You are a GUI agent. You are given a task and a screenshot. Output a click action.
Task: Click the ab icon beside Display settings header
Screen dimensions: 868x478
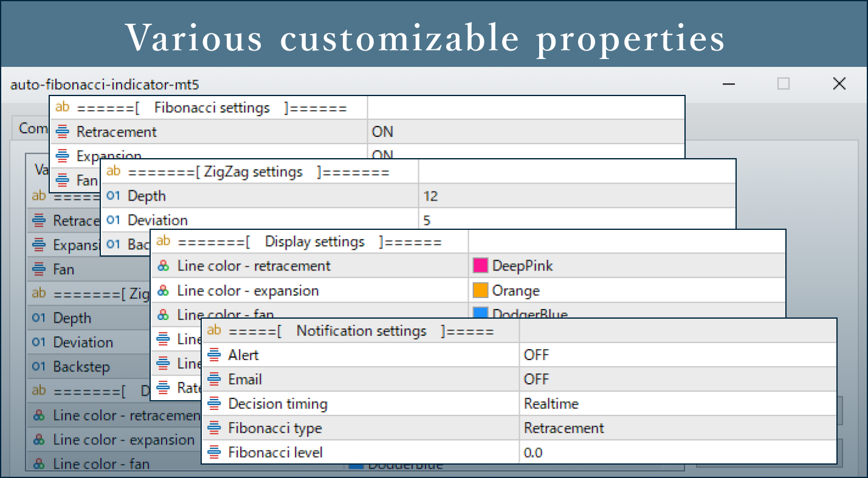163,241
